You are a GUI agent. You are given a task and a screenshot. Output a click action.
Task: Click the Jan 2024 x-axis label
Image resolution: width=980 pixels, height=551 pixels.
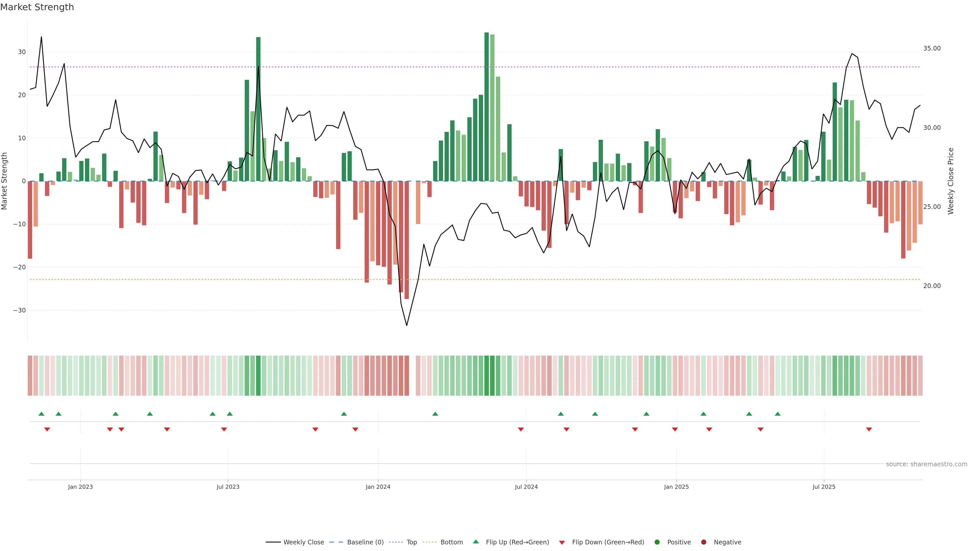(x=378, y=487)
